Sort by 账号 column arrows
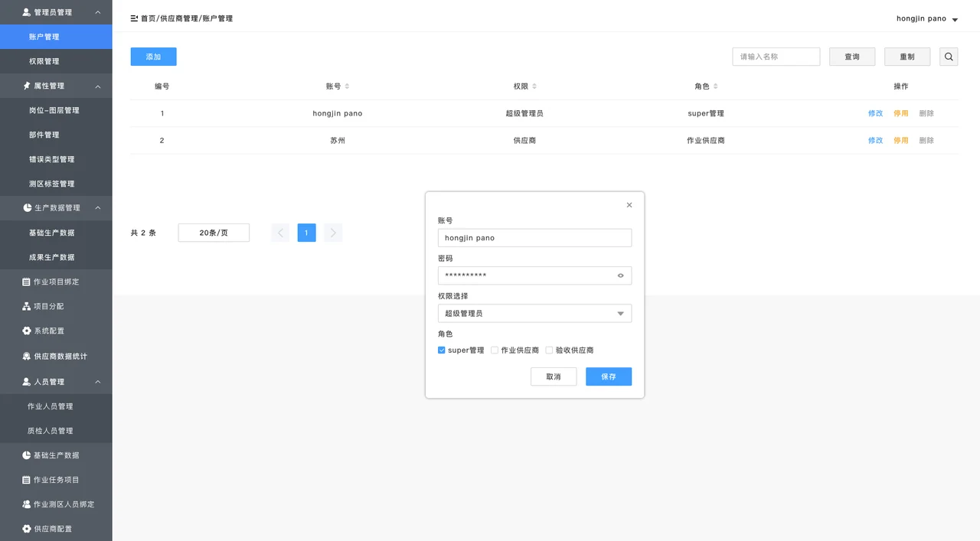980x541 pixels. coord(347,86)
